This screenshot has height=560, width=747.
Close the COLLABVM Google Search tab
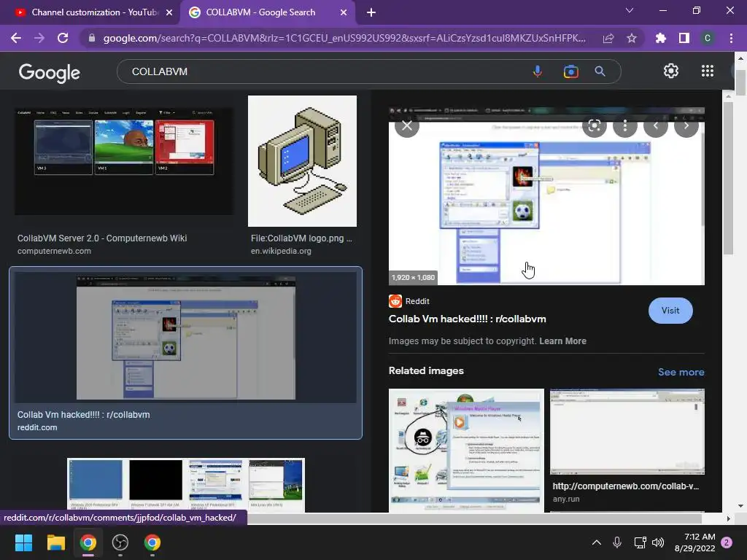coord(344,12)
